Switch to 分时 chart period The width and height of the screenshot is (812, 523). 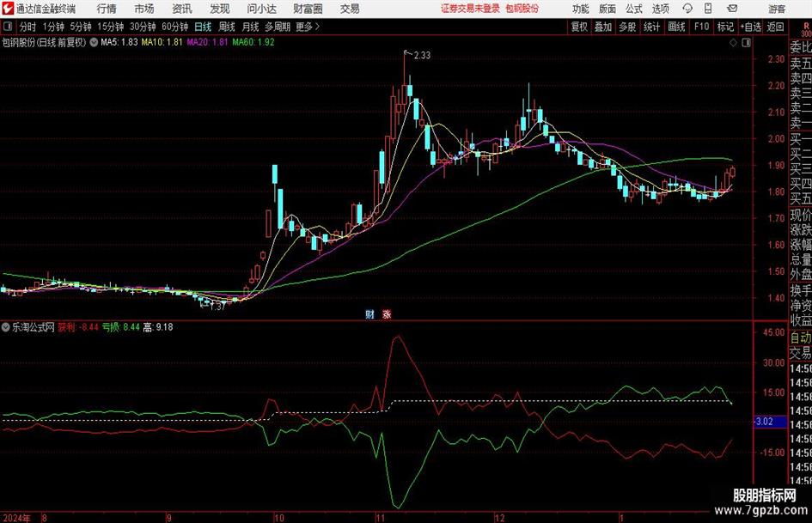coord(27,27)
